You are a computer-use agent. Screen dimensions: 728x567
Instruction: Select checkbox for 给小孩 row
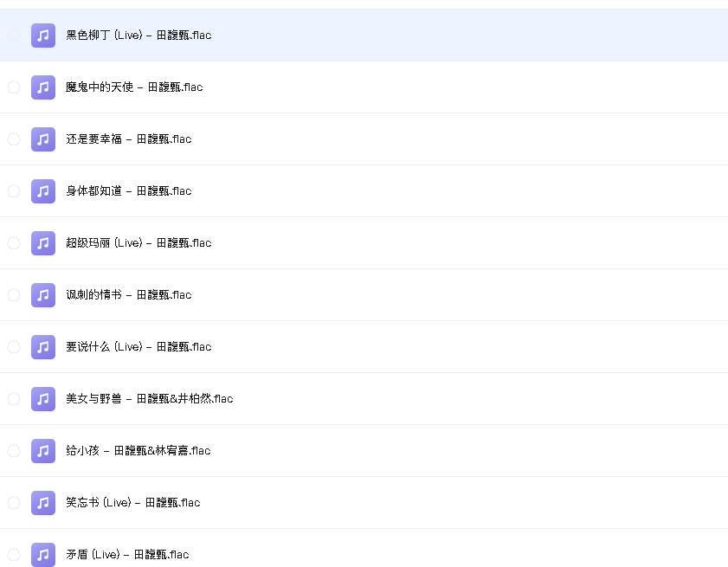tap(14, 451)
